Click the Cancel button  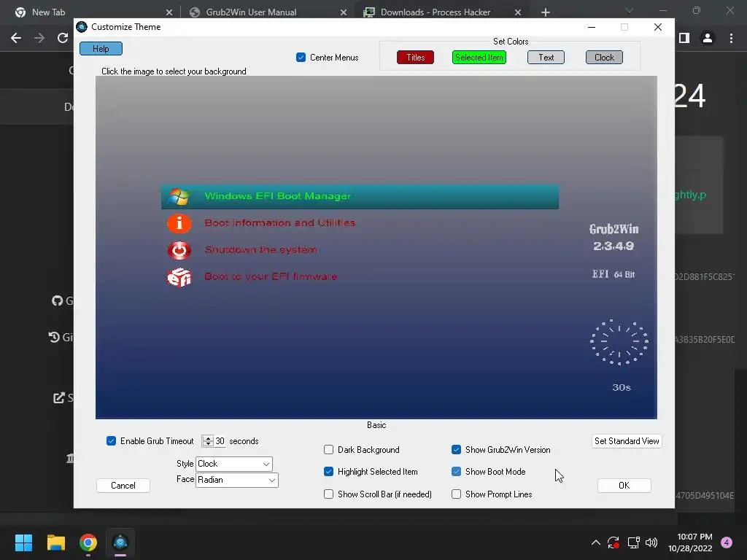coord(123,485)
